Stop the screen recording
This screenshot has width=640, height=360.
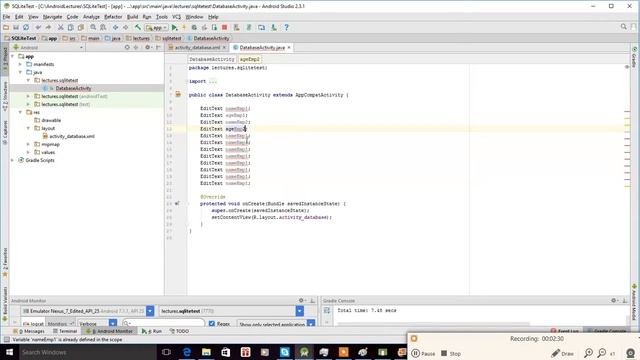451,353
